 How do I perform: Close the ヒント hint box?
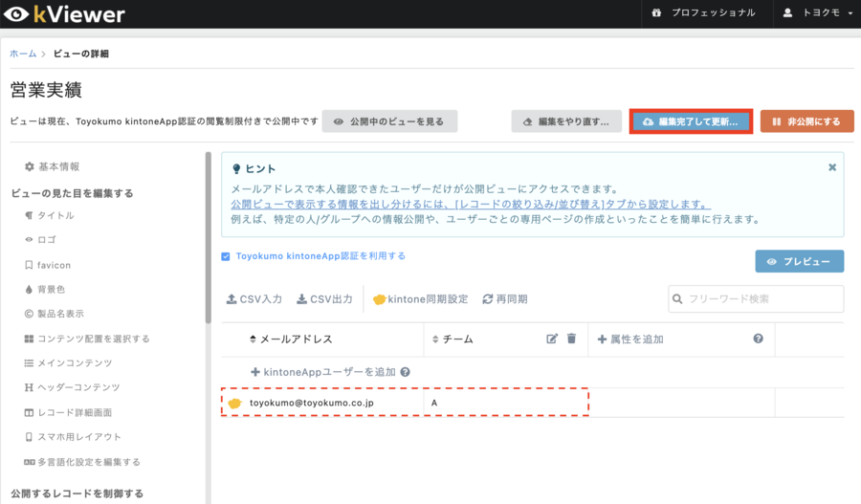832,167
